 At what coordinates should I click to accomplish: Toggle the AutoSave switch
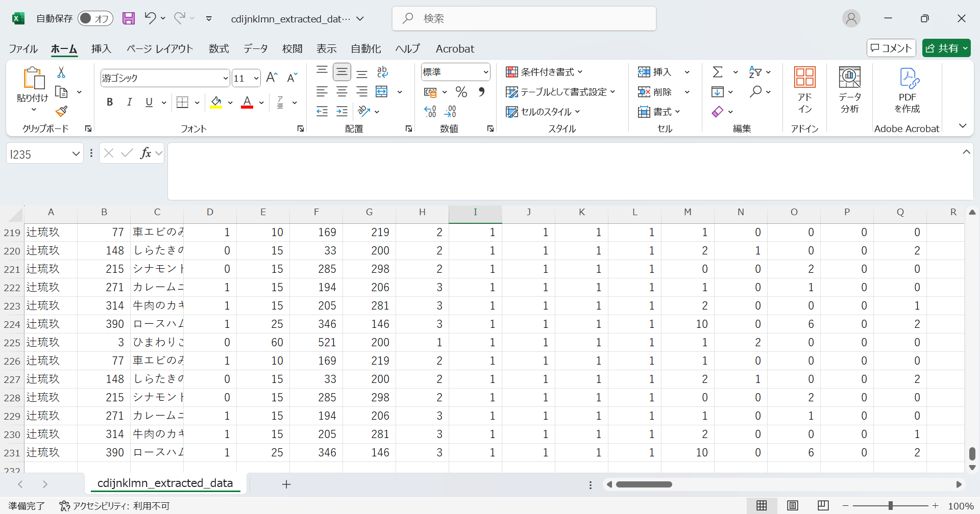[95, 19]
